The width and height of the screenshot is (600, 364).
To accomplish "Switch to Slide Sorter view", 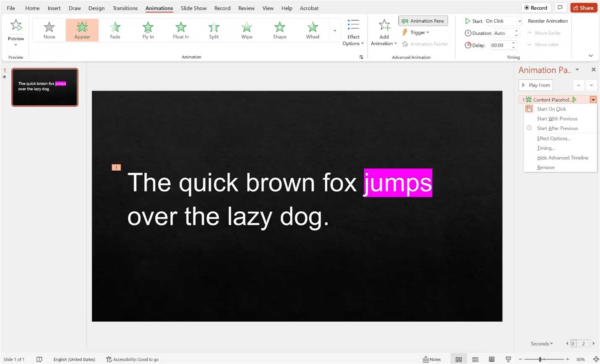I will pyautogui.click(x=475, y=359).
